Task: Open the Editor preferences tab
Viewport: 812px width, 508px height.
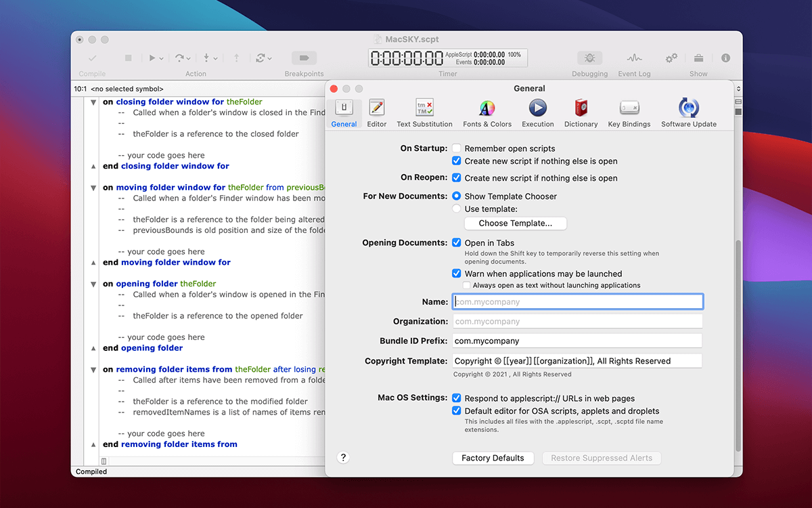Action: click(x=377, y=114)
